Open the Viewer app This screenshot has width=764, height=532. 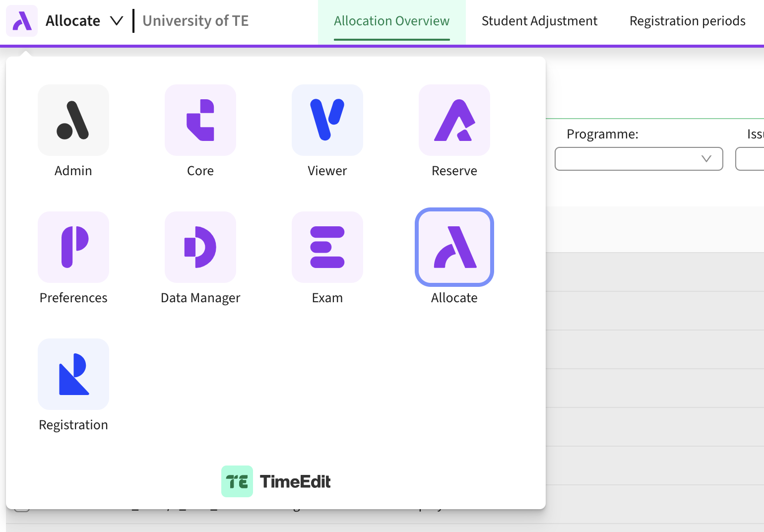click(x=327, y=120)
